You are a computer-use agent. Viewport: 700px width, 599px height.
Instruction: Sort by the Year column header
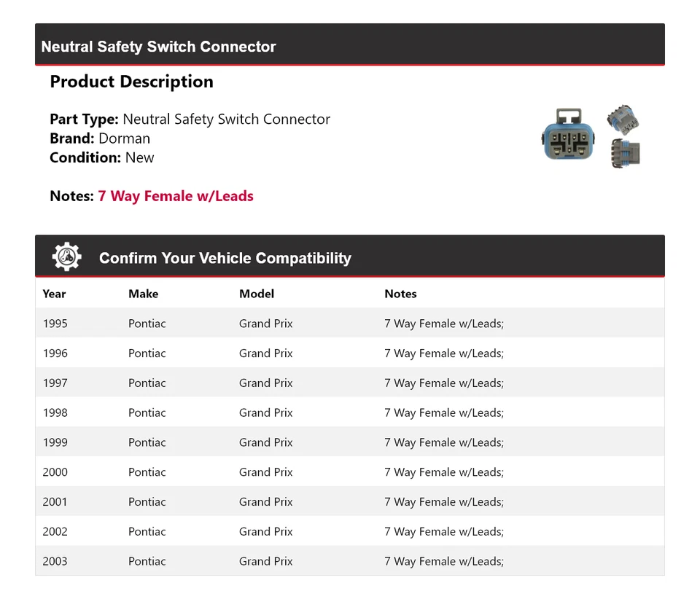[54, 294]
